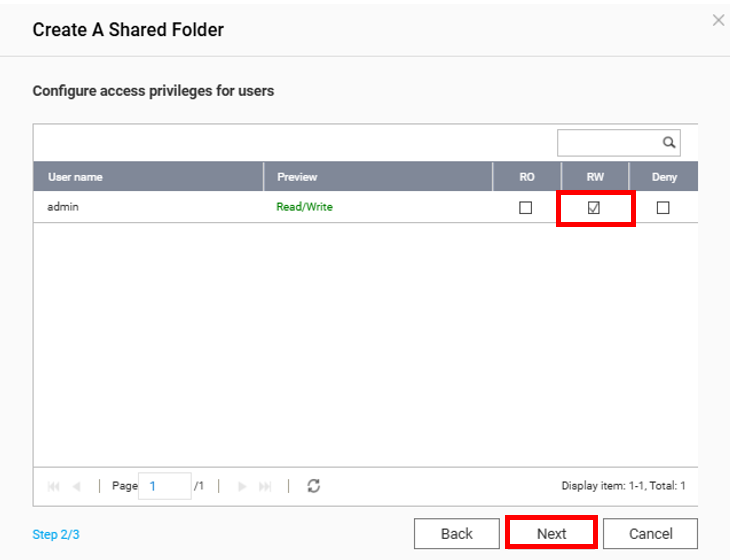The width and height of the screenshot is (730, 560).
Task: Refresh the user privileges list
Action: pyautogui.click(x=314, y=486)
